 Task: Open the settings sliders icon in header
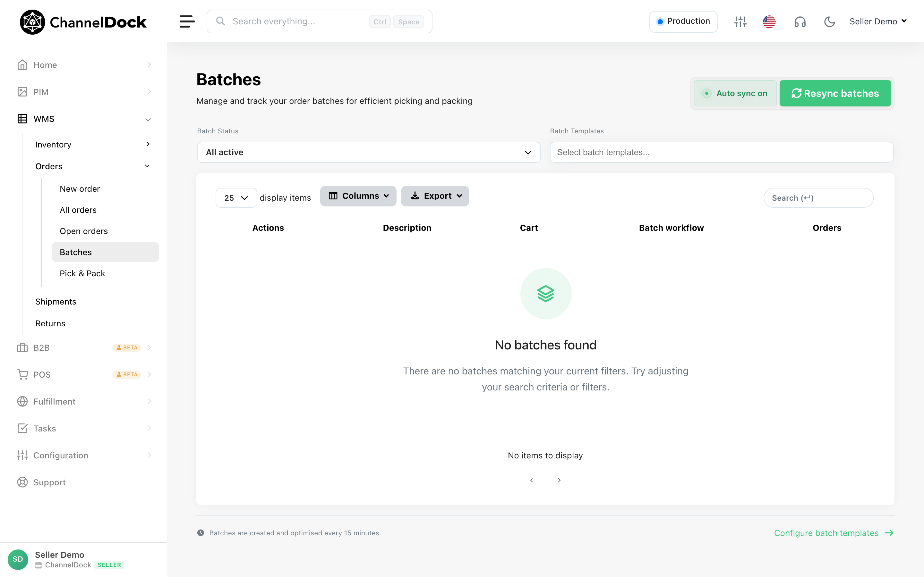click(x=740, y=21)
